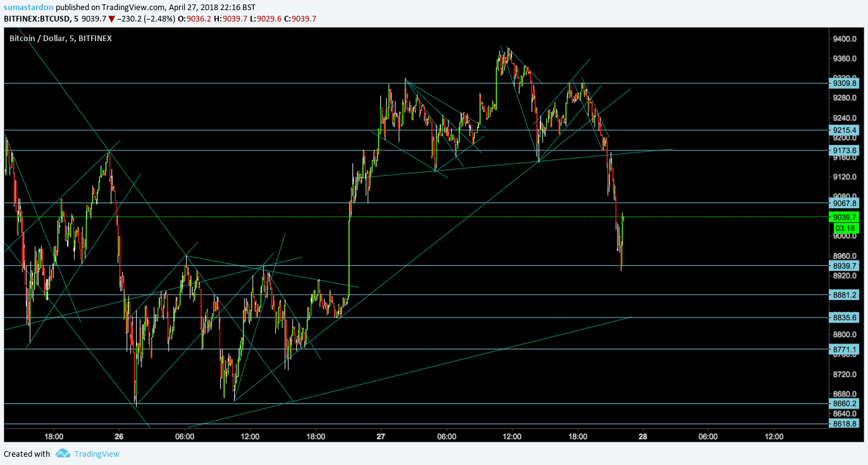This screenshot has width=868, height=465.
Task: Select the 8881.2 price level label
Action: tap(844, 295)
